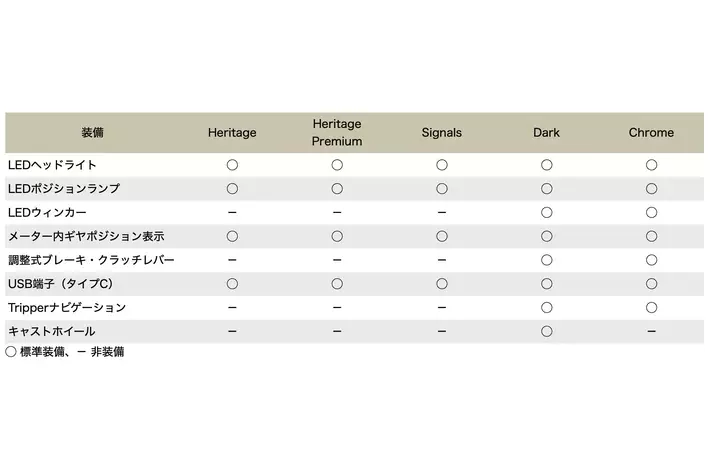Select the 調整式ブレーキ・クラッチレバー row label
Screen dimensions: 710x474
point(91,260)
